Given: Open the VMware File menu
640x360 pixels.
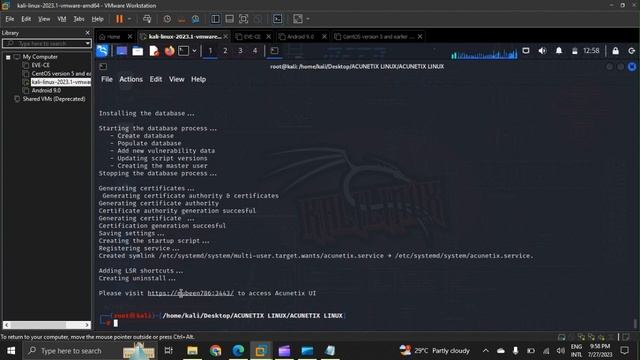Looking at the screenshot, I should (x=9, y=19).
